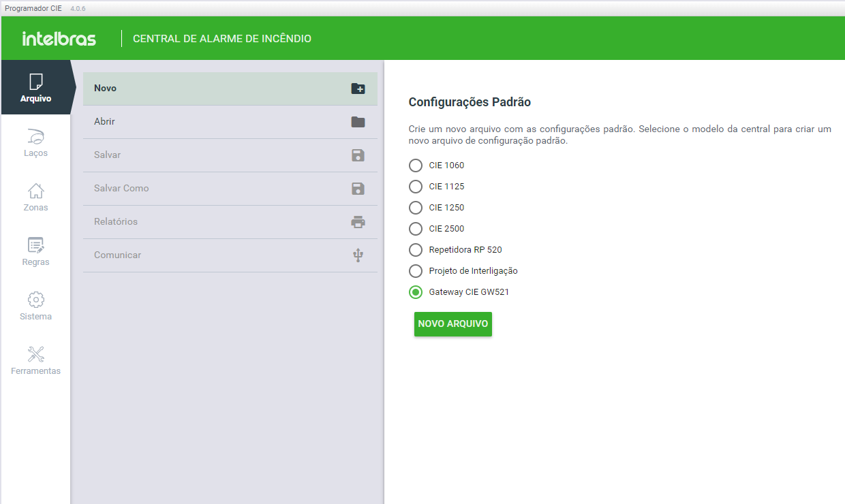Click the CENTRAL DE ALARME DE INCÊNDIO title
Screen dimensions: 845x504
pos(222,39)
